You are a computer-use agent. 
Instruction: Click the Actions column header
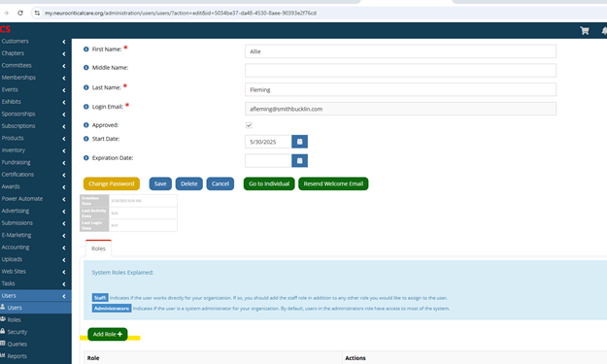[355, 358]
